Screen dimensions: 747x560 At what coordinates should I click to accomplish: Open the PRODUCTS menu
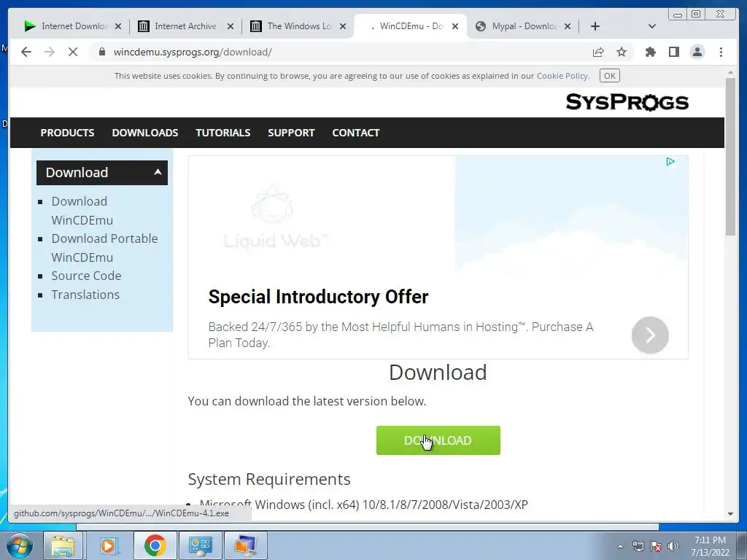pos(67,133)
